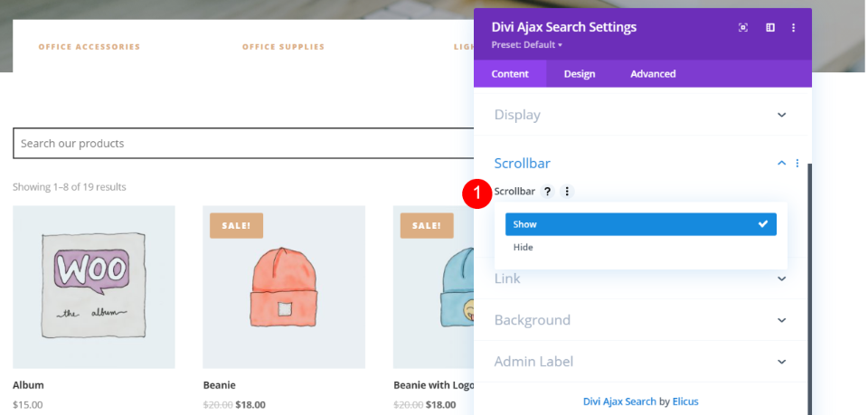Collapse the Scrollbar settings section

(781, 164)
